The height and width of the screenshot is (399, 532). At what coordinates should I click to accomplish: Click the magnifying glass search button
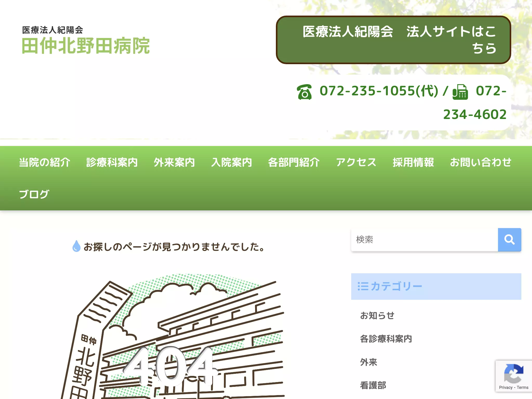pos(509,240)
